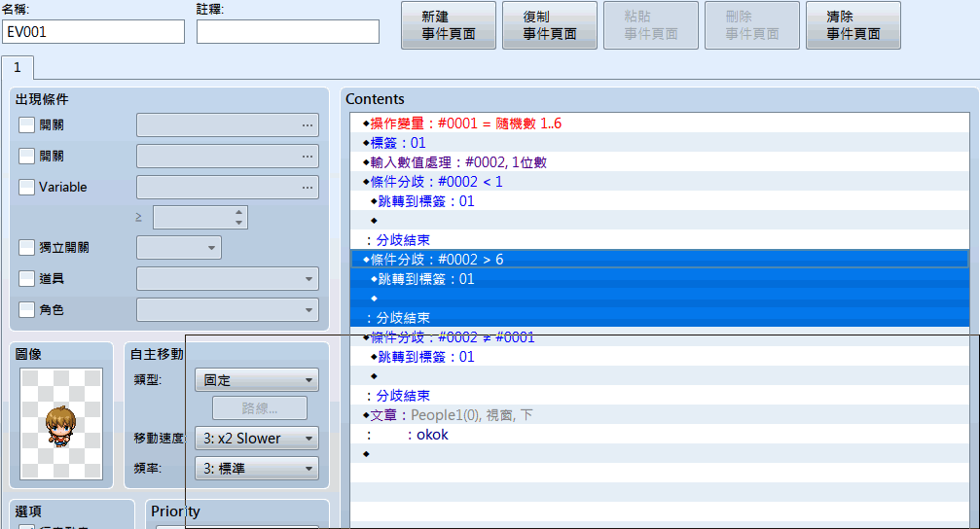Toggle the 獨立開關 checkbox
The height and width of the screenshot is (529, 980).
click(26, 247)
